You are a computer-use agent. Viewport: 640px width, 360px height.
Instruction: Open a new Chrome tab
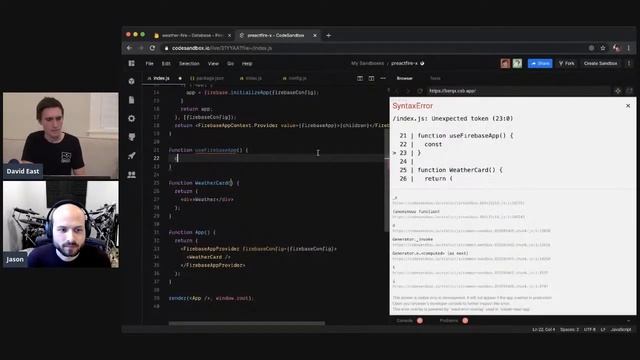pyautogui.click(x=329, y=36)
